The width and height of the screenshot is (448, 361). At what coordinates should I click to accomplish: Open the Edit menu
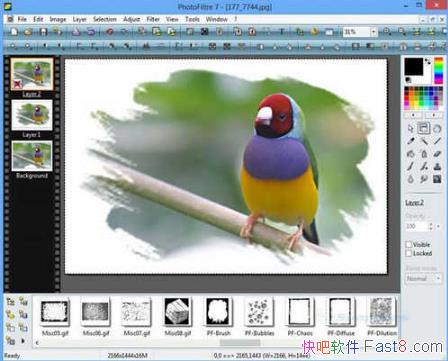tap(38, 19)
